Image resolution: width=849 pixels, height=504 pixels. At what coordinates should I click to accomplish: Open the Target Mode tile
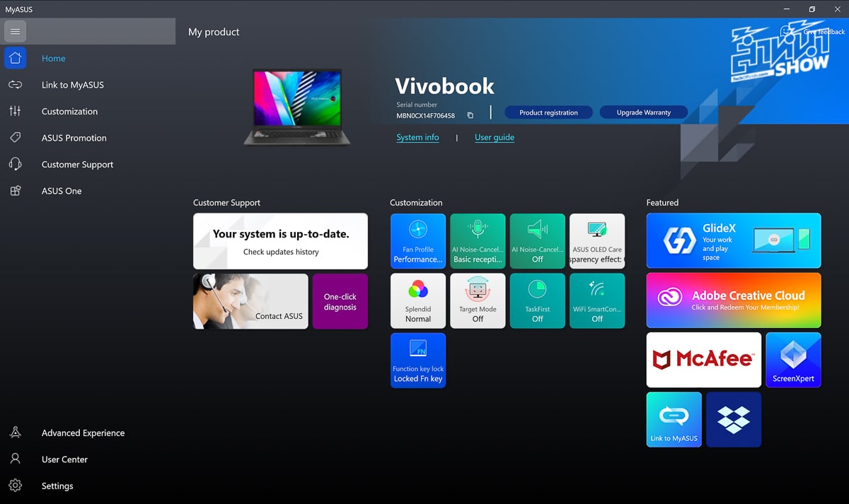click(x=478, y=301)
